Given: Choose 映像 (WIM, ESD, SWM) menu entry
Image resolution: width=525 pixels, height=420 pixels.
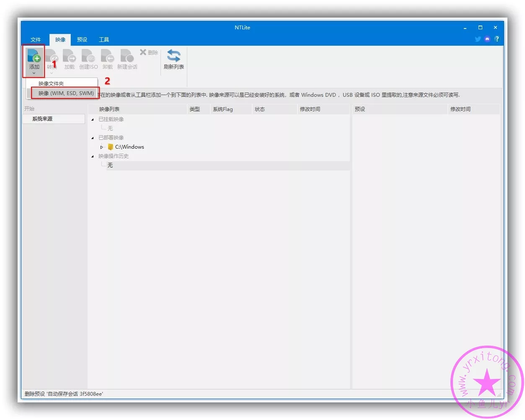Looking at the screenshot, I should click(65, 93).
